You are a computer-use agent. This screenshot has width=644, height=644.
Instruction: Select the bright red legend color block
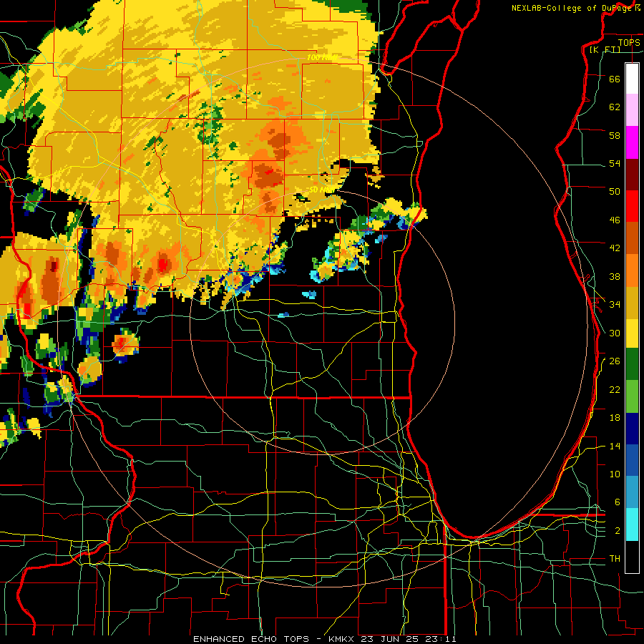(x=632, y=206)
